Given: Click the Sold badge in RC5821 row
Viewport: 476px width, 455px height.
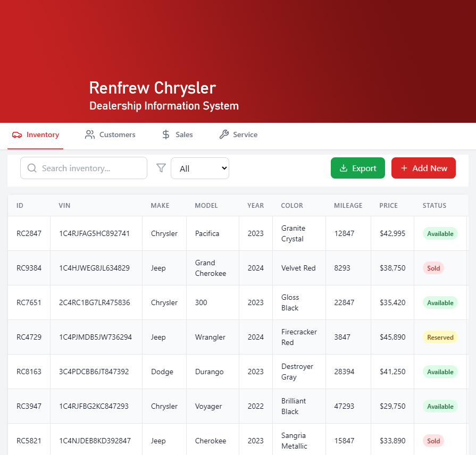Looking at the screenshot, I should [433, 441].
